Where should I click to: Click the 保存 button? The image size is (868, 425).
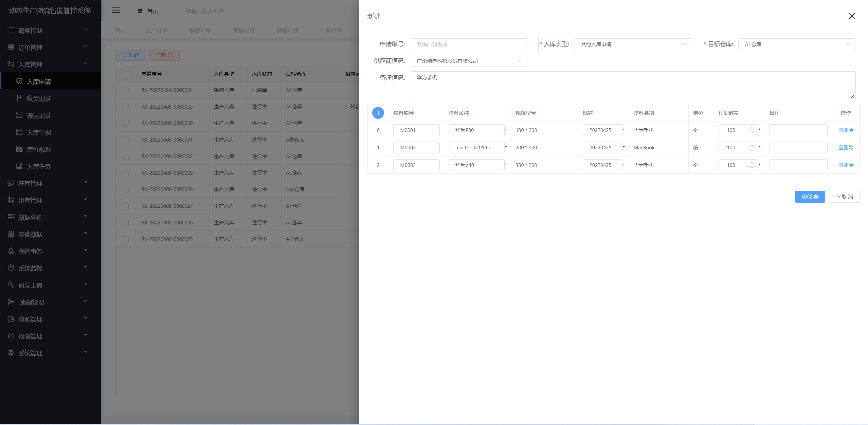[810, 197]
